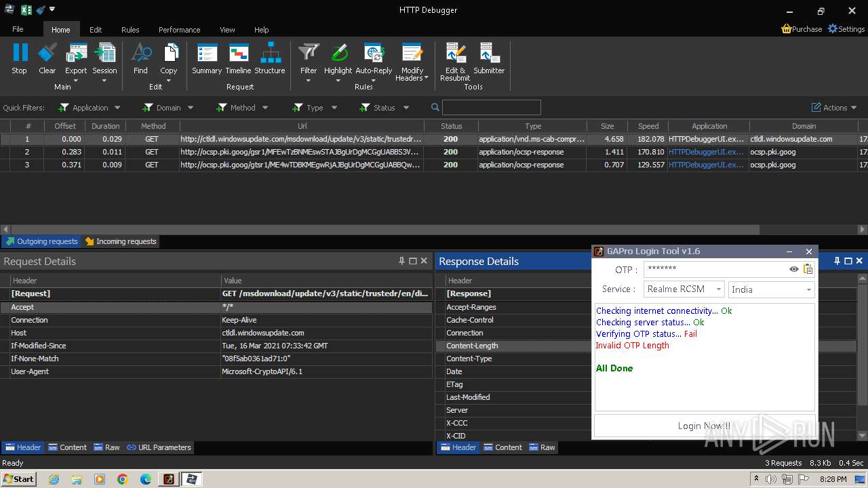Image resolution: width=868 pixels, height=488 pixels.
Task: Open the Realme RCSM service dropdown
Action: pyautogui.click(x=684, y=289)
